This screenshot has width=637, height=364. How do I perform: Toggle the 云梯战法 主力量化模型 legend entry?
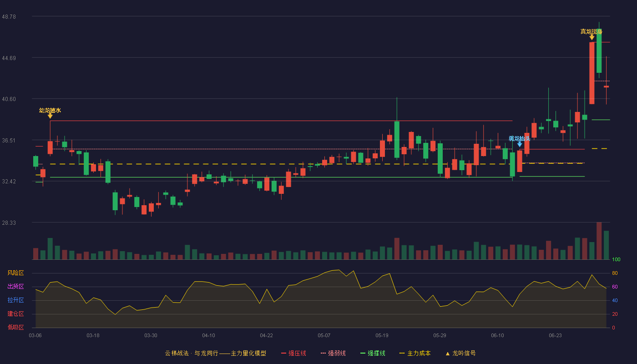pyautogui.click(x=215, y=353)
